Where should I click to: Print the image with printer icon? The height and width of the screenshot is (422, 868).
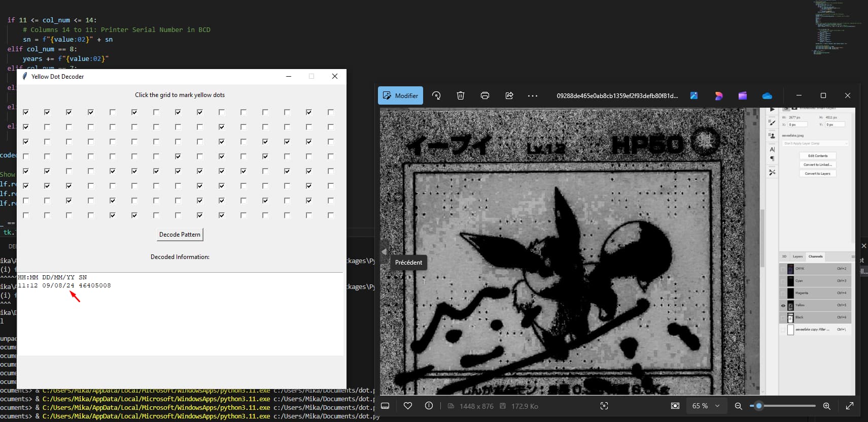(485, 95)
